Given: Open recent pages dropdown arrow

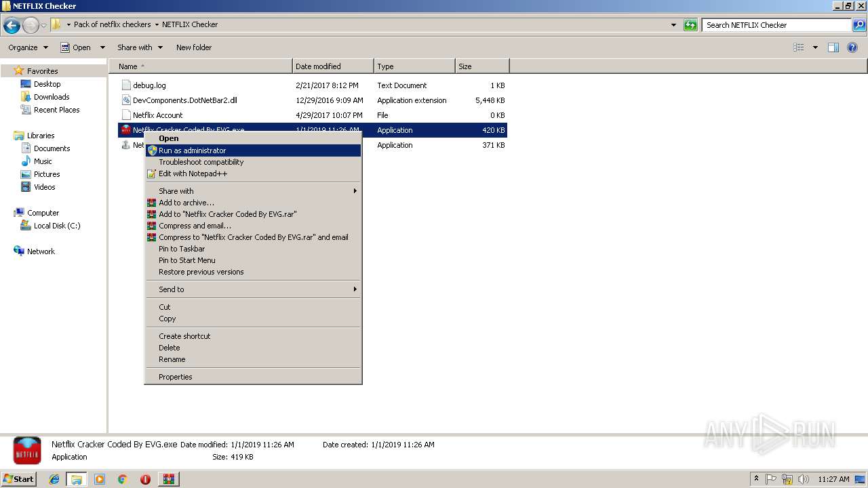Looking at the screenshot, I should tap(44, 26).
